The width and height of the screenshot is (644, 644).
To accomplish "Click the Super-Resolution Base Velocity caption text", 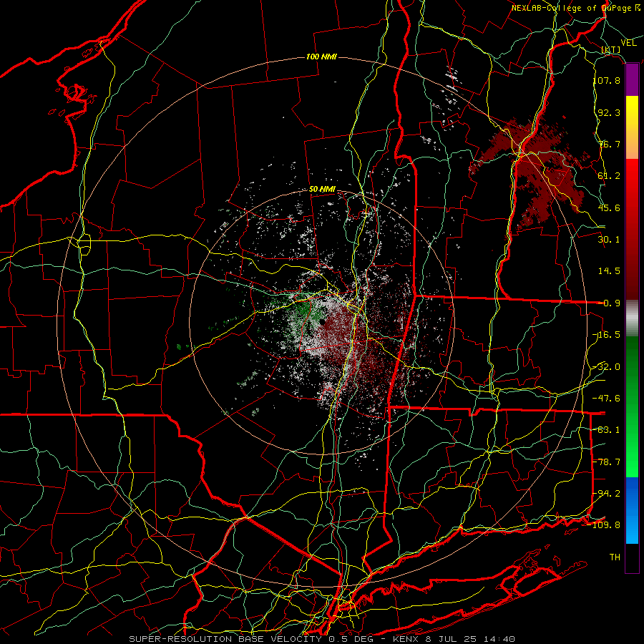I will coord(321,639).
